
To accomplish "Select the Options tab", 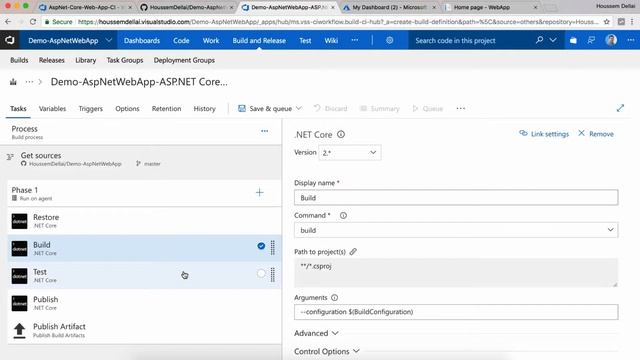I will coord(127,109).
